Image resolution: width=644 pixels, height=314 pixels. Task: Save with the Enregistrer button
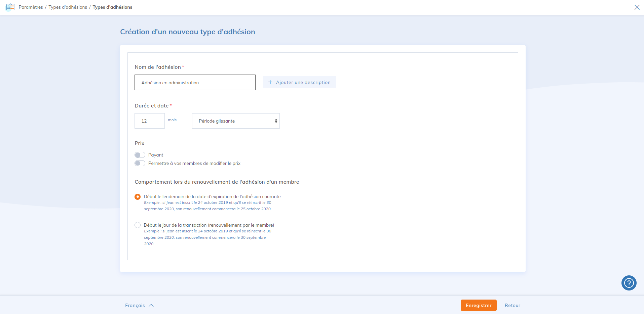pos(478,305)
